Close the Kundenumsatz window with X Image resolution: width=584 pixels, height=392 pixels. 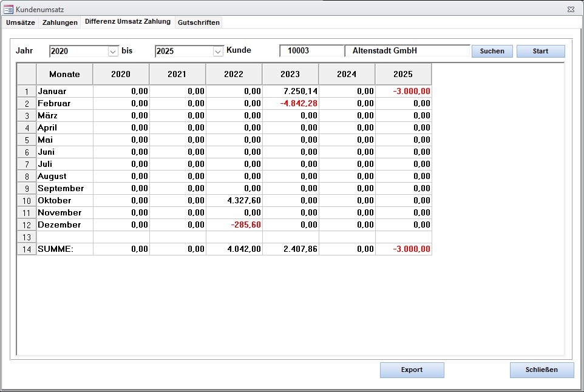coord(571,10)
